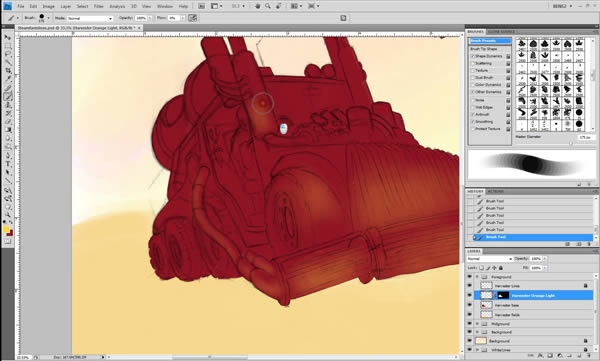Select the Eyedropper tool
The width and height of the screenshot is (600, 361).
click(x=7, y=79)
